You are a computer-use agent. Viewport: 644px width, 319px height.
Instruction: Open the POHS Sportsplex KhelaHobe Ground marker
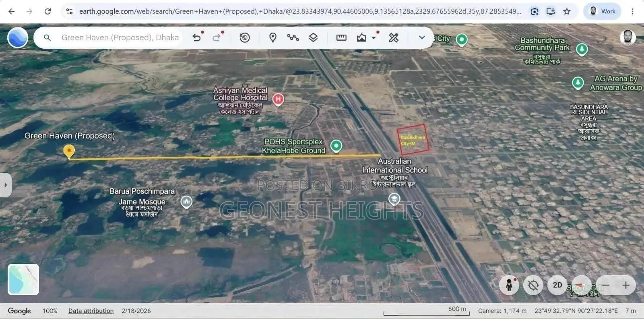click(336, 146)
